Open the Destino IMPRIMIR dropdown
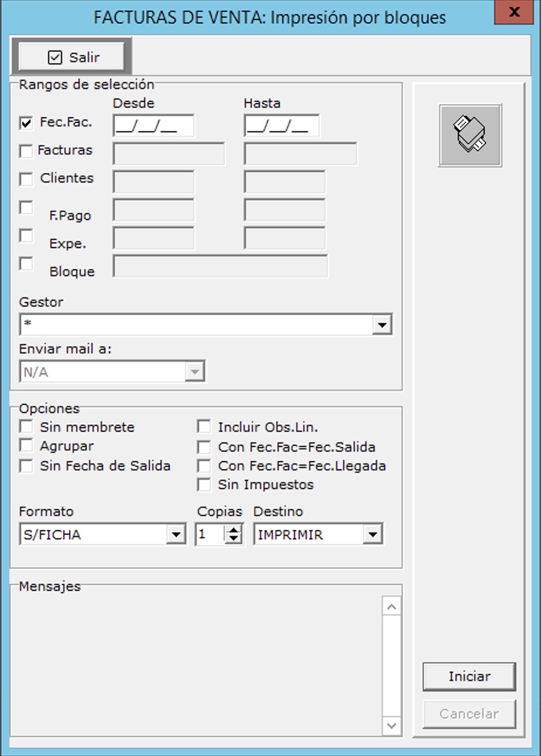This screenshot has width=541, height=756. click(372, 535)
